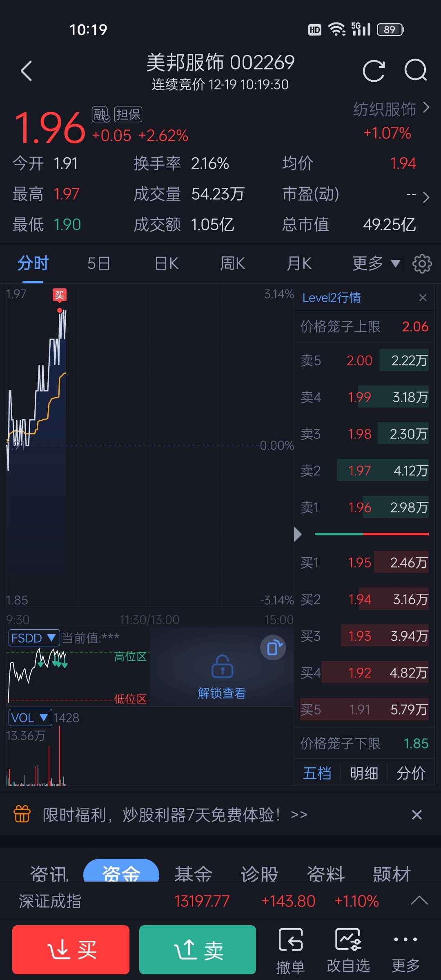Tap the 担保 collateral badge
The height and width of the screenshot is (980, 441).
128,114
